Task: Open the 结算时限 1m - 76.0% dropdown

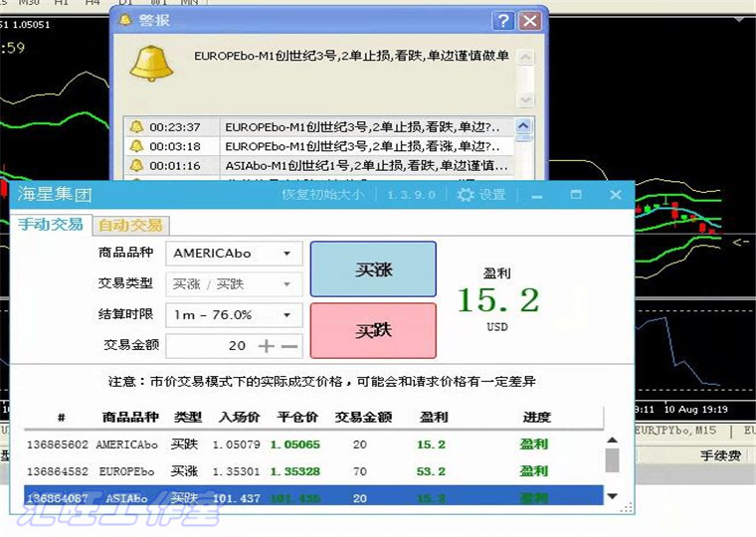Action: 234,315
